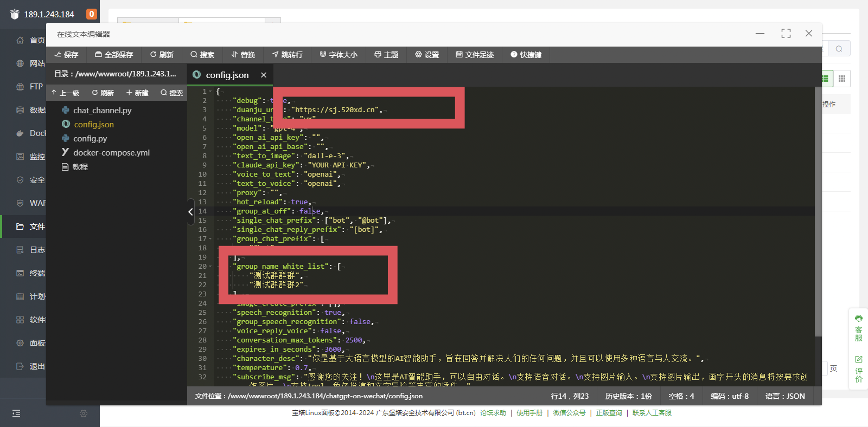Viewport: 868px width, 427px height.
Task: Click Refresh in editor top toolbar
Action: pos(162,55)
